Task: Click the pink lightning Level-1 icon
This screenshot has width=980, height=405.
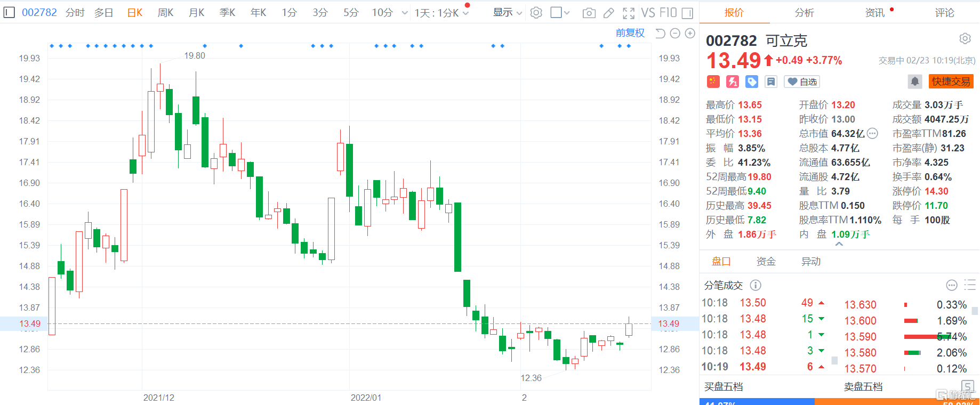Action: coord(733,82)
